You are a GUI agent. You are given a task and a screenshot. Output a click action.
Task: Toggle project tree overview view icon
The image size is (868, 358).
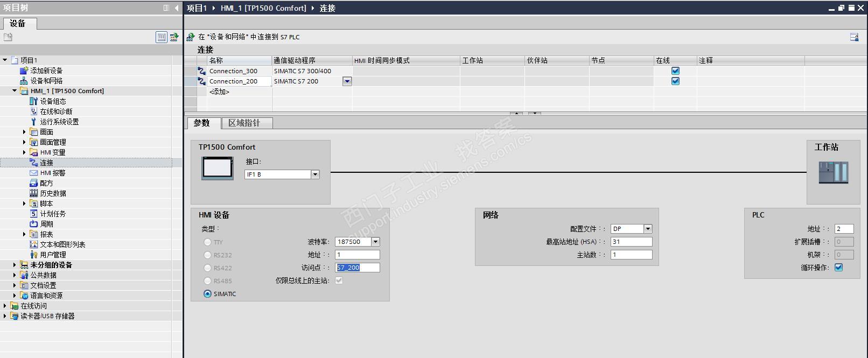[x=162, y=37]
